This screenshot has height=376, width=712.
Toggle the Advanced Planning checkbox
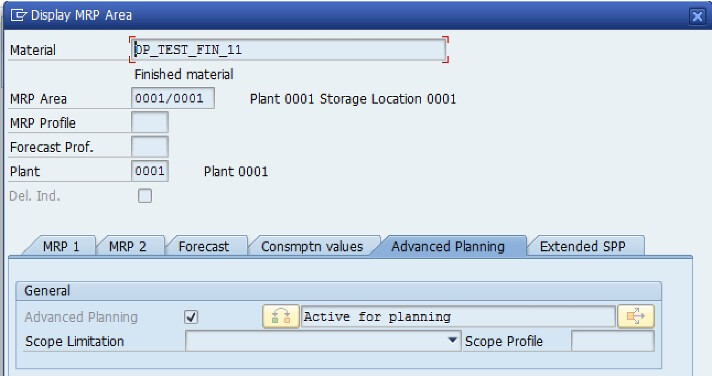191,317
